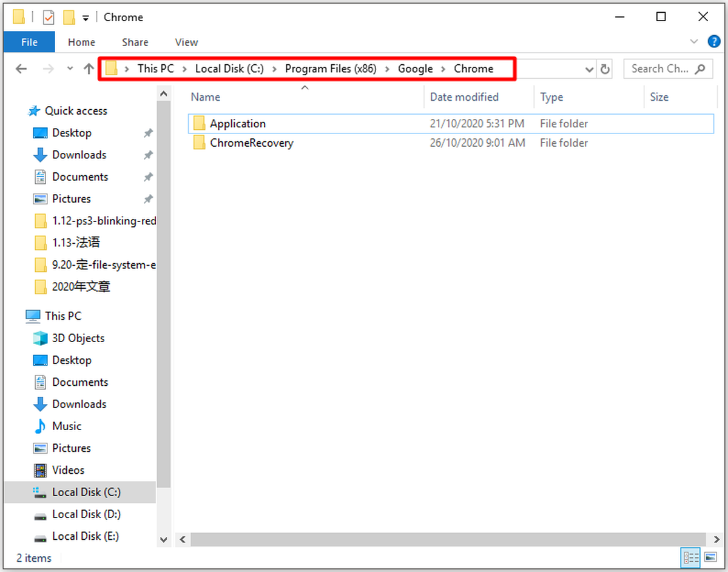
Task: Click the Forward navigation arrow
Action: coord(49,69)
